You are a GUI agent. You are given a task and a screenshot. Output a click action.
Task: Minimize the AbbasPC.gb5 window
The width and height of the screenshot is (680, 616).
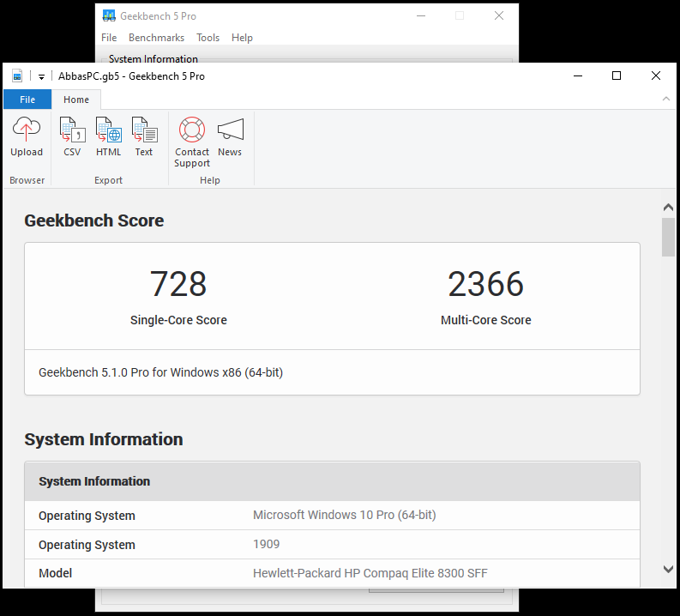578,75
